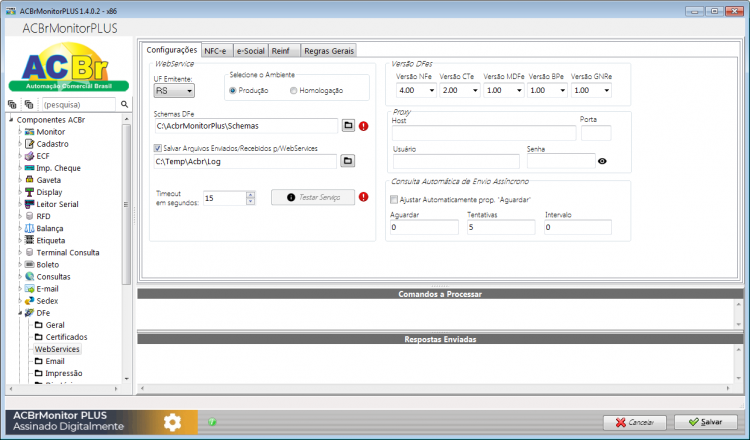Viewport: 750px width, 440px height.
Task: Click the Monitor icon in tree
Action: pyautogui.click(x=30, y=132)
